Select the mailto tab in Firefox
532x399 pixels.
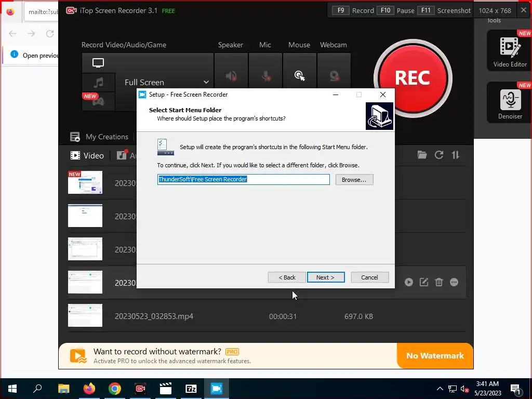point(42,12)
